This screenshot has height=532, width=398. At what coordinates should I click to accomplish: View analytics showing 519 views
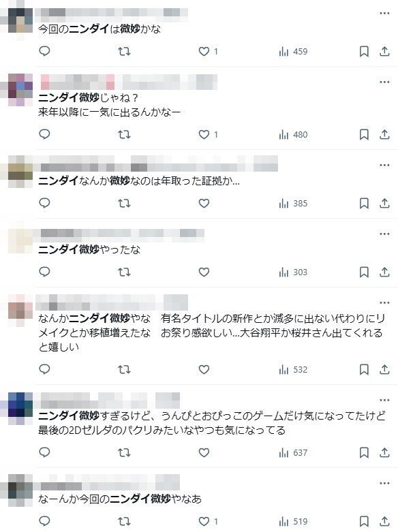click(293, 522)
